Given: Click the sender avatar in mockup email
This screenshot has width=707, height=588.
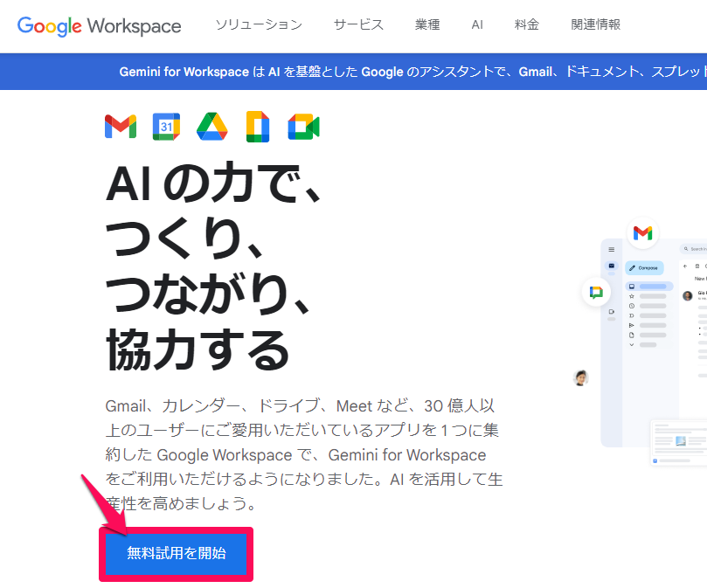Looking at the screenshot, I should (x=688, y=296).
